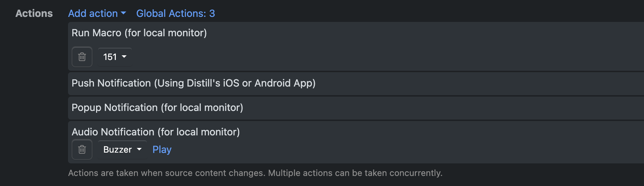644x186 pixels.
Task: Click the word Buzzer in sound selector
Action: point(118,149)
